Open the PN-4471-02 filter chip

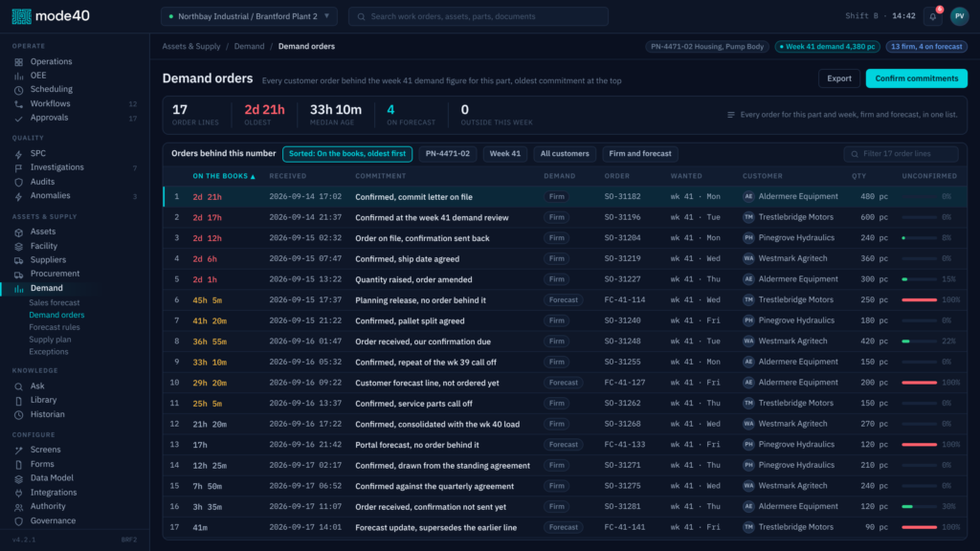tap(448, 154)
